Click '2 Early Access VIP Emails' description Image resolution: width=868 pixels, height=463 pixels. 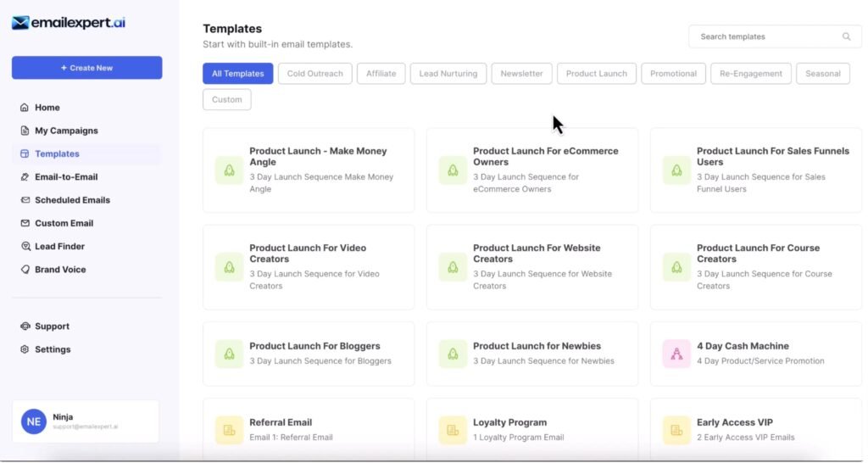point(745,438)
